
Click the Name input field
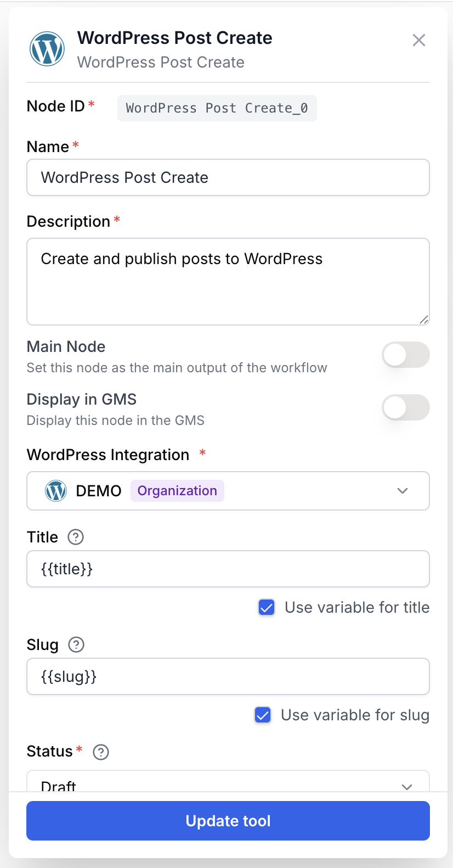click(228, 177)
